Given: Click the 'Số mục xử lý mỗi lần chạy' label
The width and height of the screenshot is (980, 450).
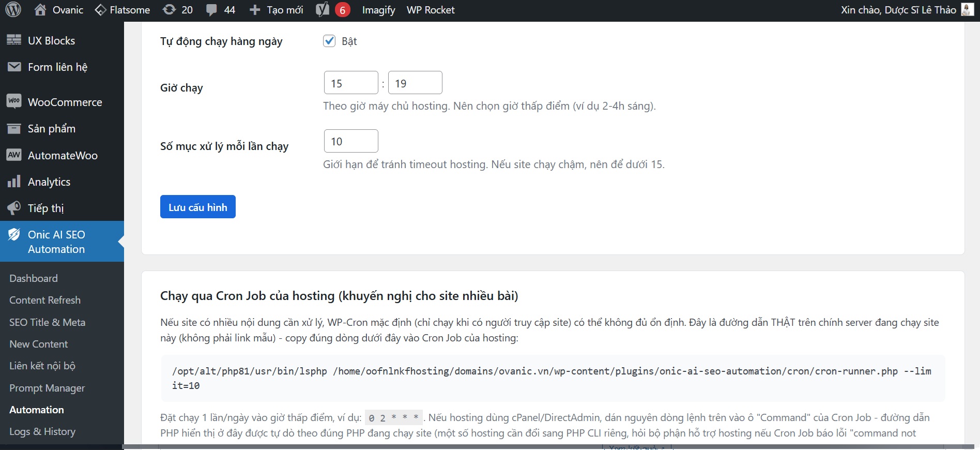Looking at the screenshot, I should 224,146.
